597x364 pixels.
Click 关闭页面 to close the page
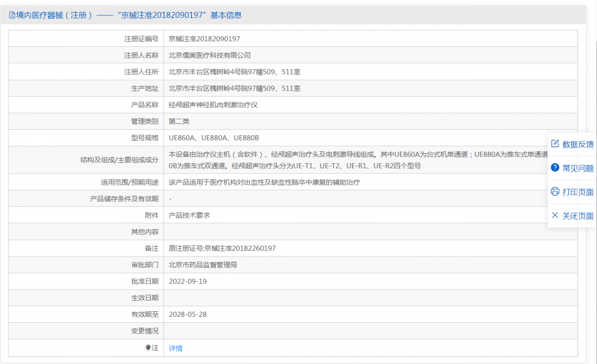pyautogui.click(x=577, y=215)
